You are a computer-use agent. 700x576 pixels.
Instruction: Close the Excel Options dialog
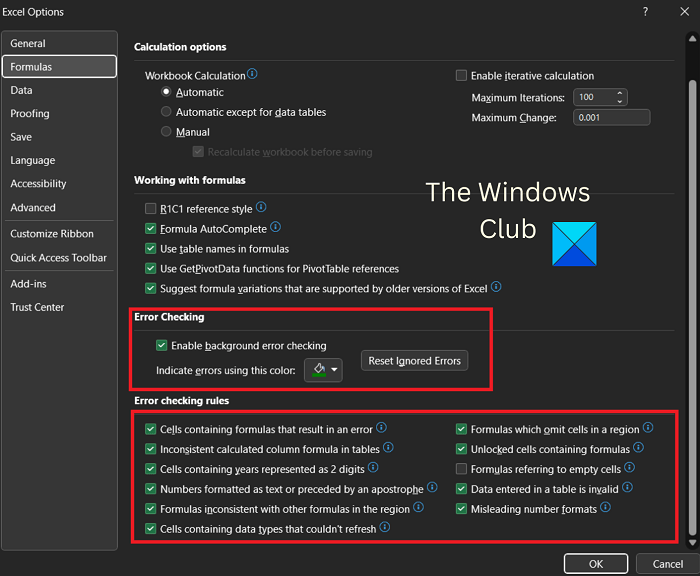coord(685,12)
